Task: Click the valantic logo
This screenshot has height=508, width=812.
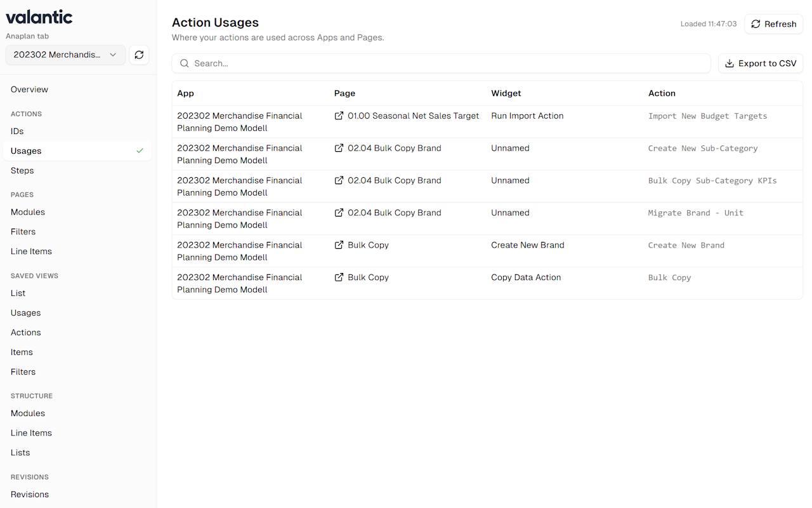Action: [39, 17]
